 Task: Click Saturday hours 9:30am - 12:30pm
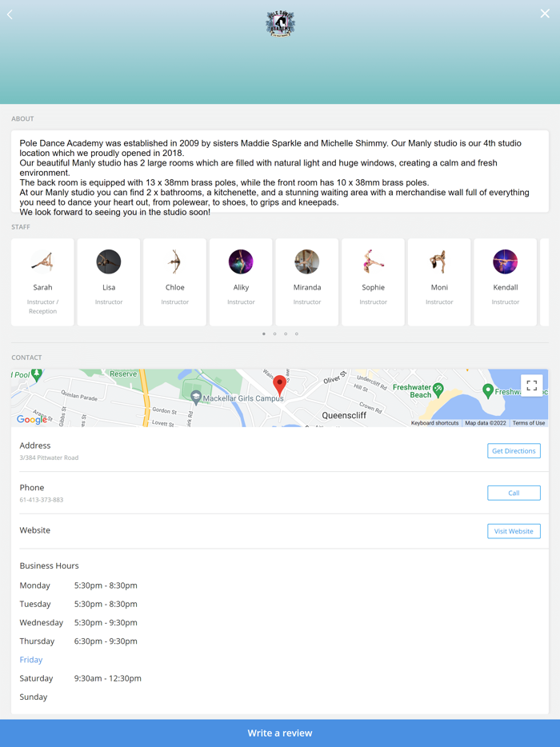108,678
